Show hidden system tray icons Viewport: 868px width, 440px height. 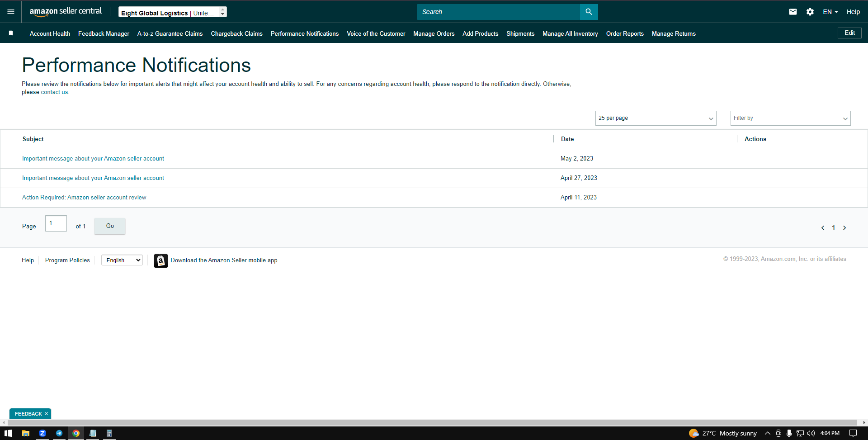pos(768,433)
